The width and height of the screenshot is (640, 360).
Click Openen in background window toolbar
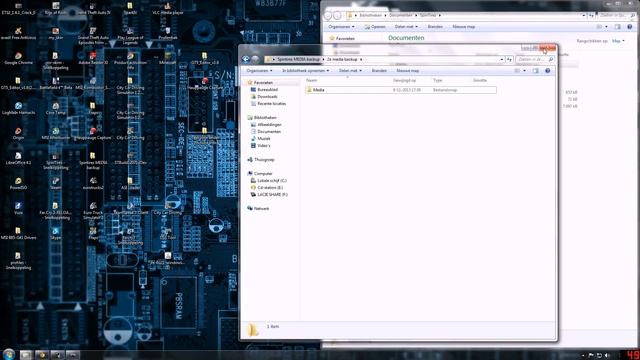click(x=375, y=27)
